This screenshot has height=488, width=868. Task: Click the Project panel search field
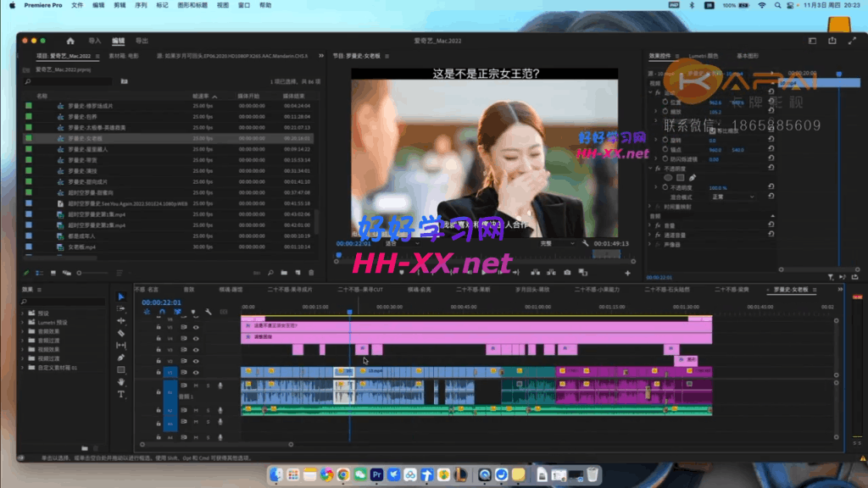pyautogui.click(x=70, y=81)
